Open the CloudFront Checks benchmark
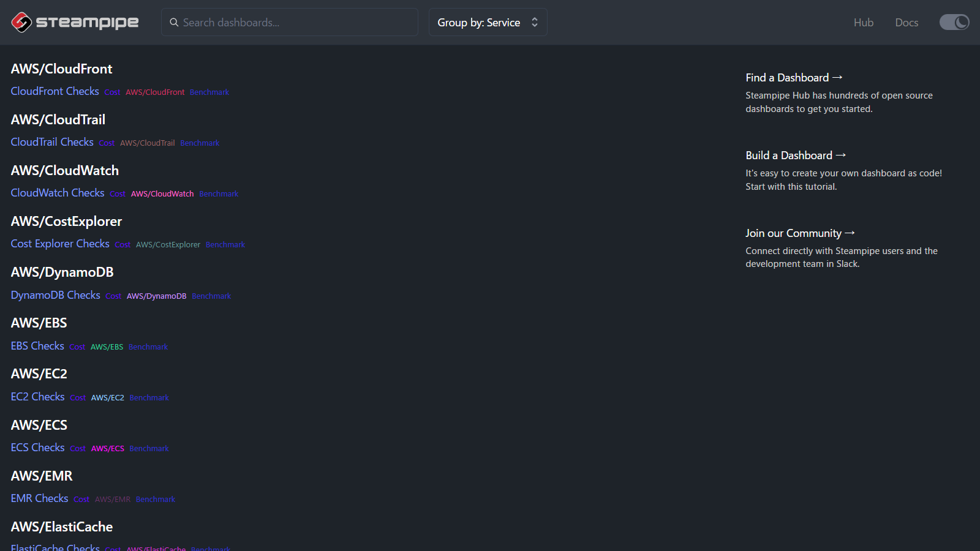 click(55, 91)
